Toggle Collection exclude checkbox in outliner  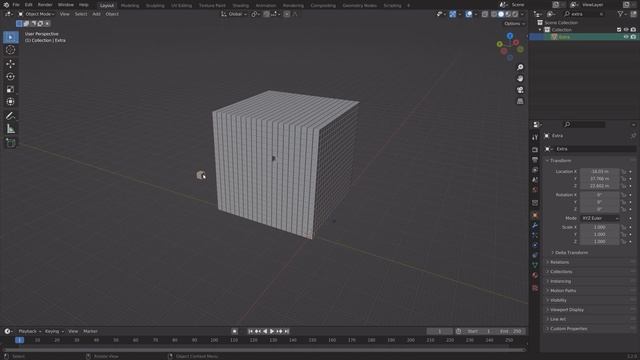(x=619, y=30)
